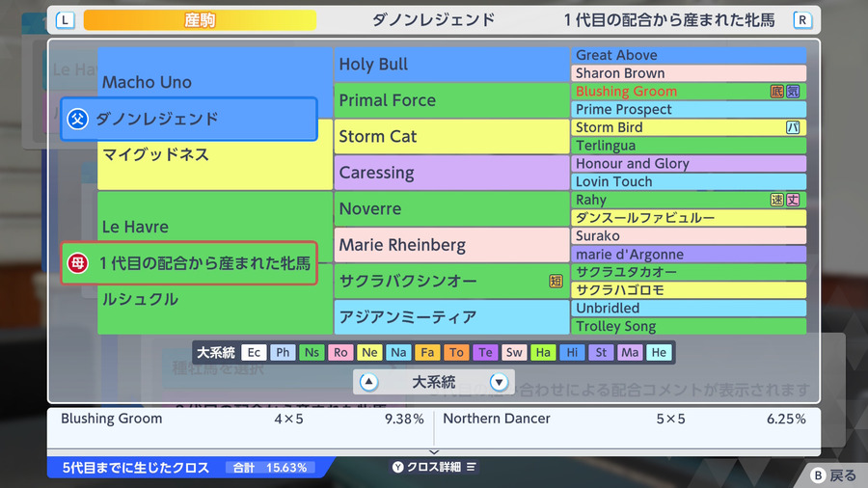Select the 産駒 tab
This screenshot has height=488, width=868.
tap(200, 20)
